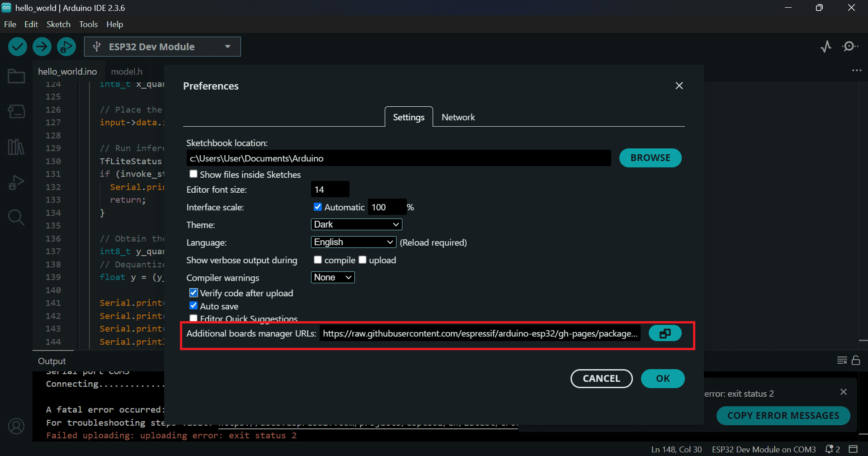The height and width of the screenshot is (456, 868).
Task: Open the Tools menu
Action: click(88, 24)
